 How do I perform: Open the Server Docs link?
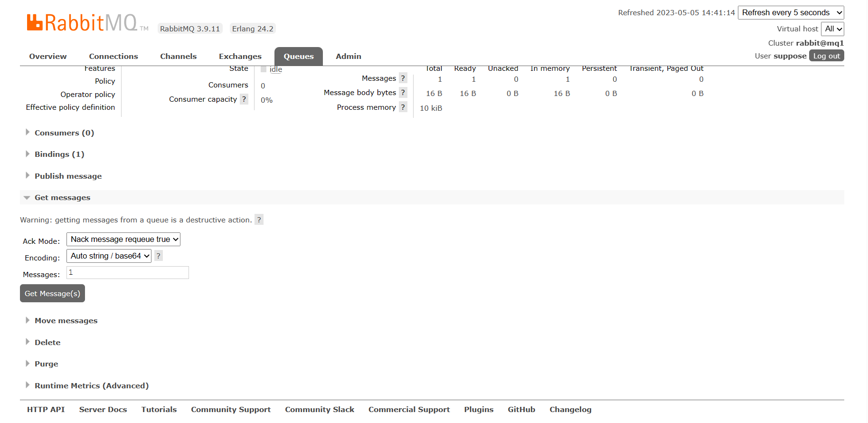(103, 409)
